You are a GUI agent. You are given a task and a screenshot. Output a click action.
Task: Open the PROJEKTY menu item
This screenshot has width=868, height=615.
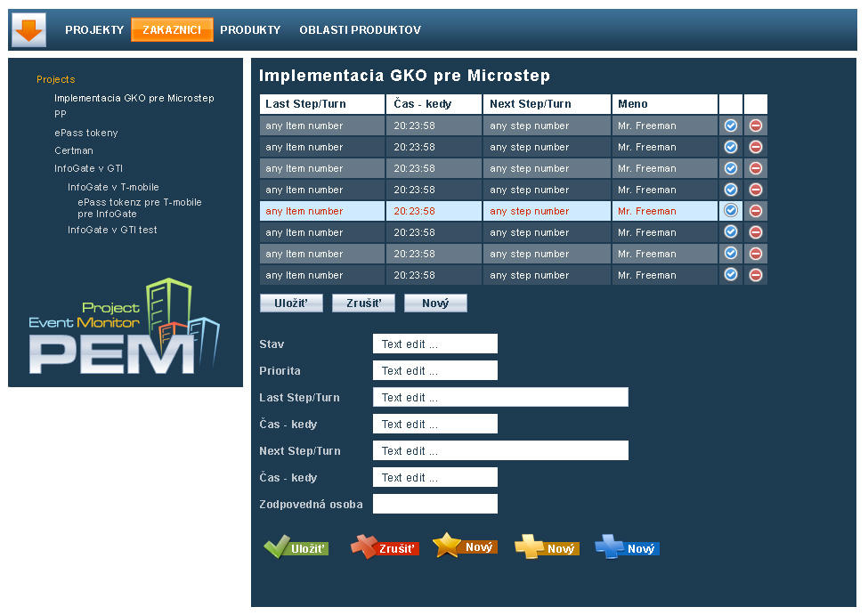point(94,30)
